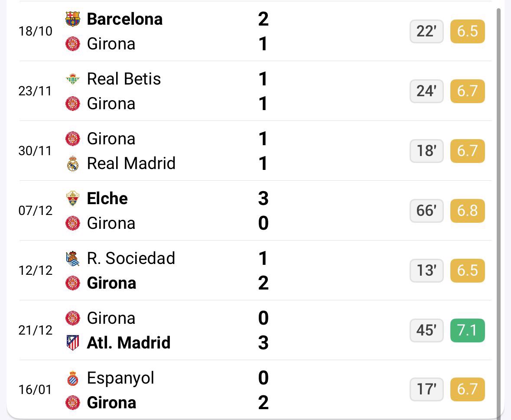
Task: Click the Elche club crest icon
Action: [72, 199]
